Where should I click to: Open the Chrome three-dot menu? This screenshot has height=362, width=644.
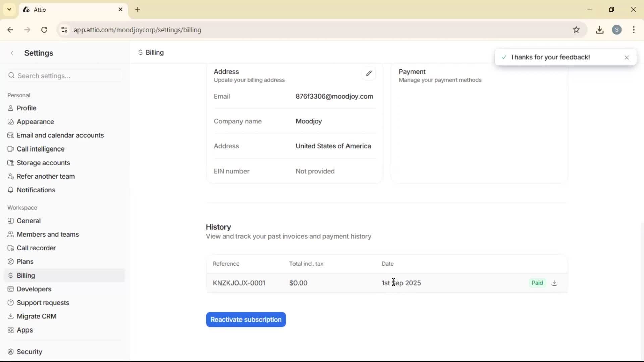click(x=634, y=30)
